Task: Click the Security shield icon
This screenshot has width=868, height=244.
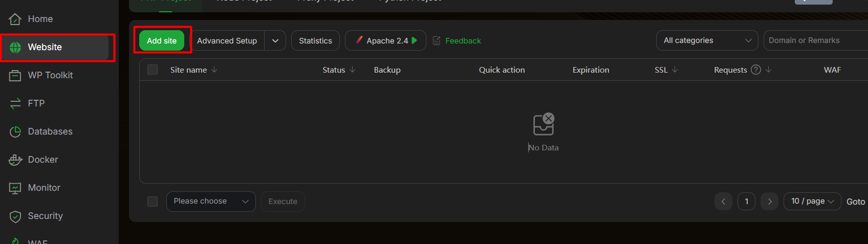Action: click(15, 216)
